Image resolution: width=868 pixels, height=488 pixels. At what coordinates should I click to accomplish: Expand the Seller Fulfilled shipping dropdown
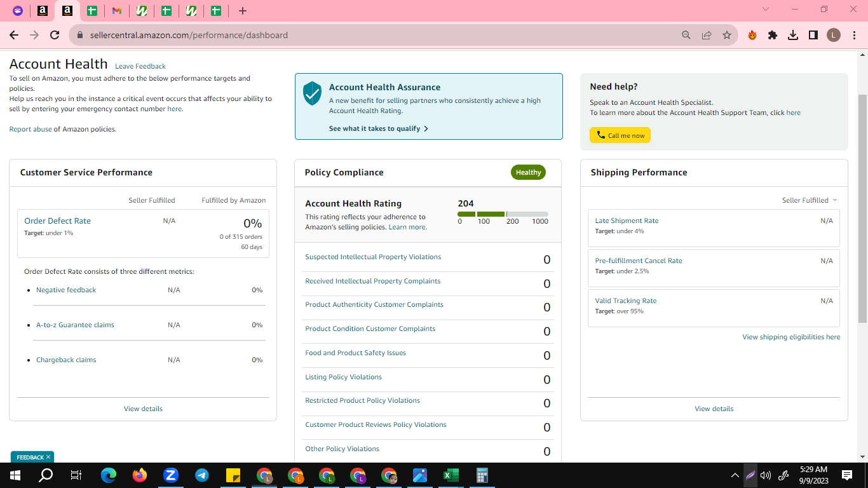click(x=810, y=200)
